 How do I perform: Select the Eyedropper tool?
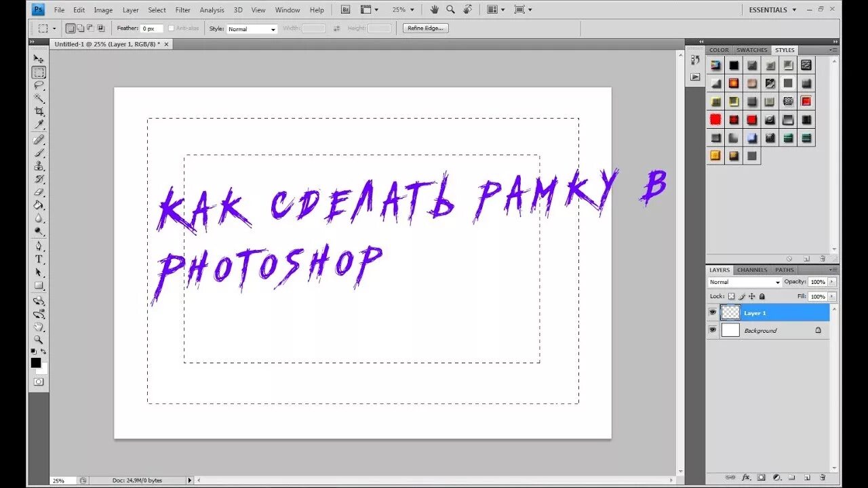pyautogui.click(x=39, y=125)
